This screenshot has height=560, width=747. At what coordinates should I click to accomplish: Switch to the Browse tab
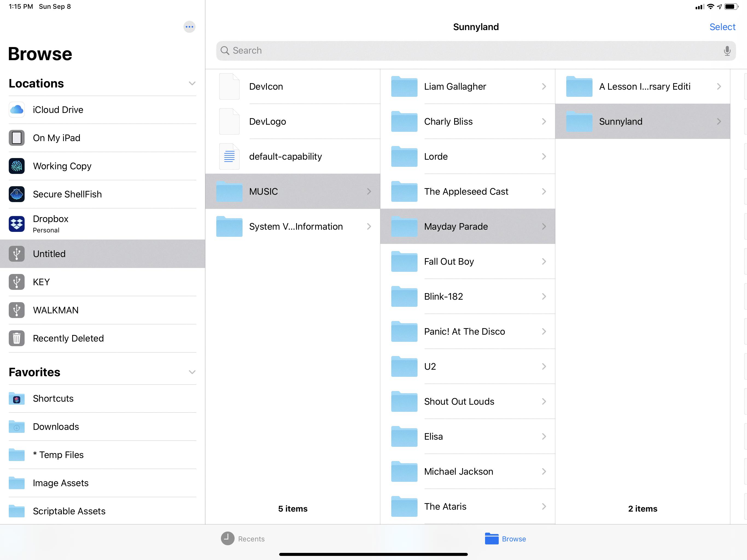[505, 539]
